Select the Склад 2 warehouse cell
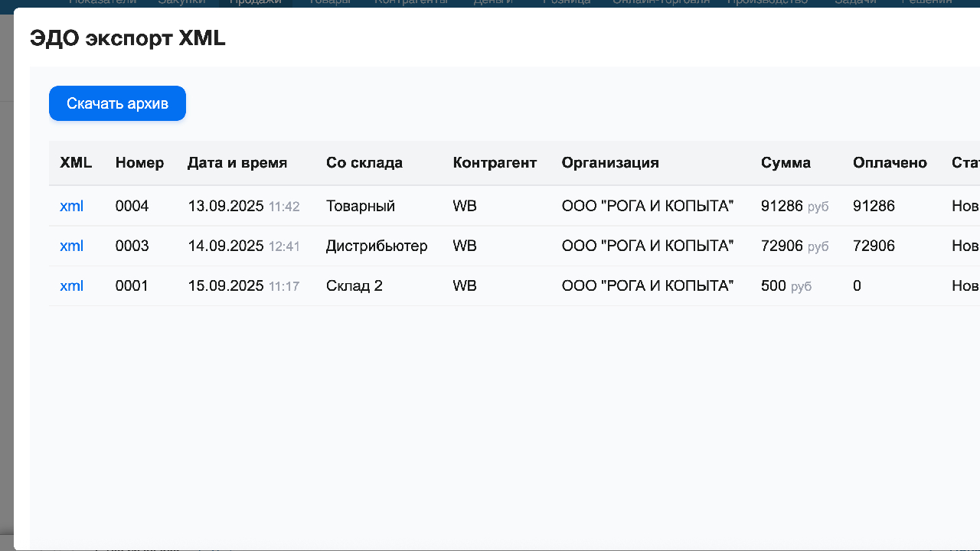980x551 pixels. pos(354,285)
